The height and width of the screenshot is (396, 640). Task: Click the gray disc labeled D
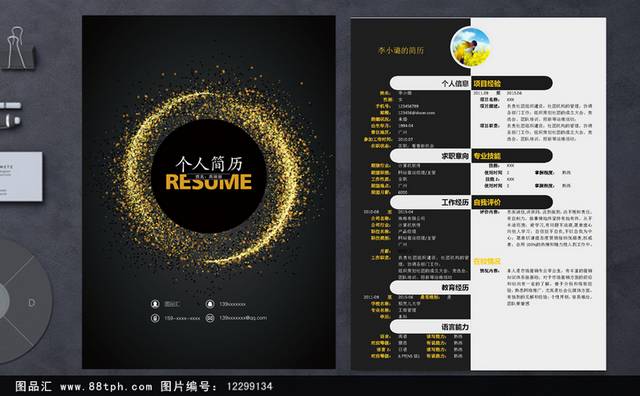coord(22,301)
